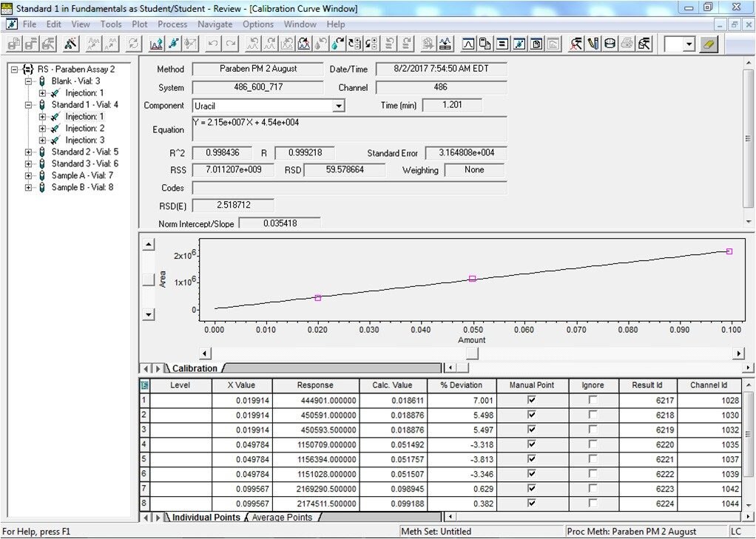Viewport: 756px width, 539px height.
Task: Click the refresh arrows toolbar icon
Action: point(134,44)
